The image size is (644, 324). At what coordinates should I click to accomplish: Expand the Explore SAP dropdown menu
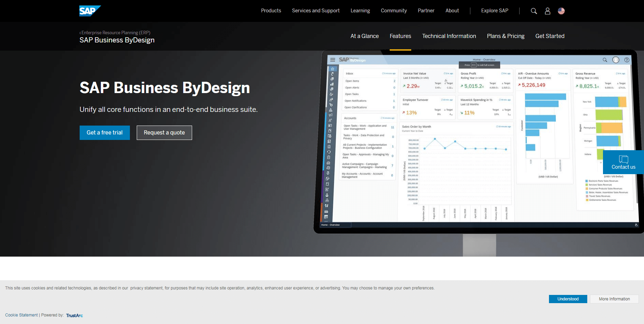pos(494,11)
